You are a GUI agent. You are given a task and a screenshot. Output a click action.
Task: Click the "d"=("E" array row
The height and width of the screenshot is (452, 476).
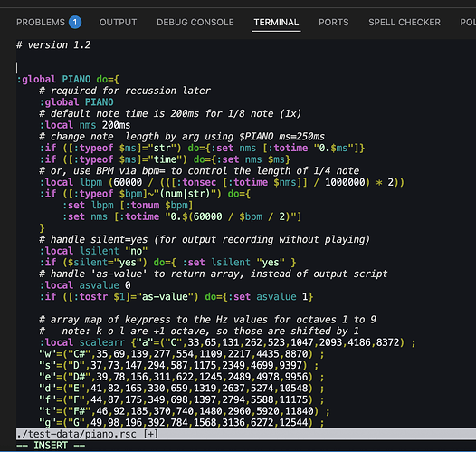coord(182,389)
